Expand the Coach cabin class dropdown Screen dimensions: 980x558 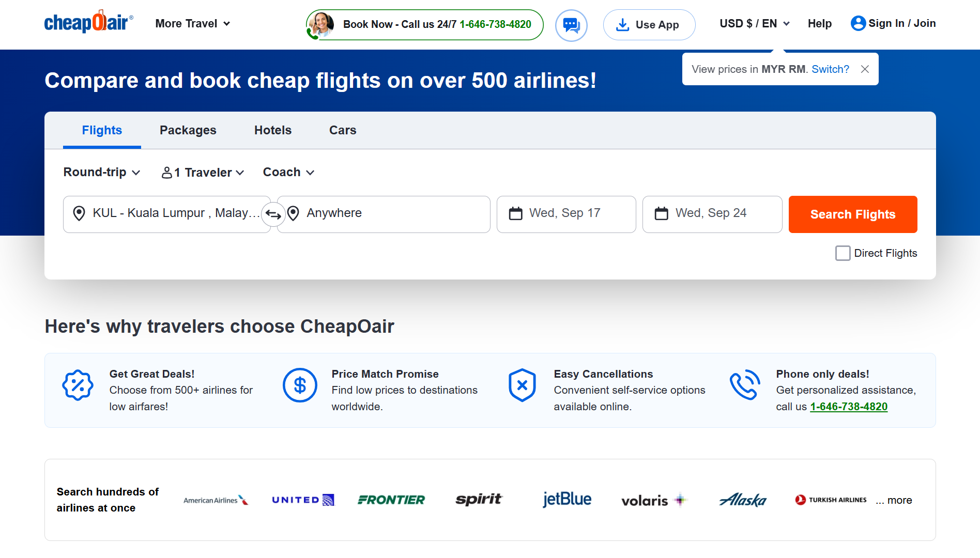(x=288, y=172)
